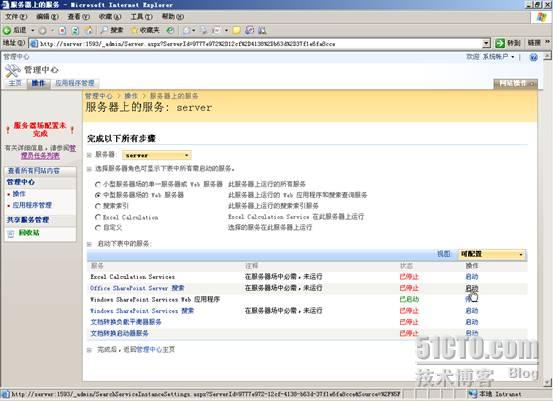Open the 网站操作 site actions dropdown
553x401 pixels.
click(516, 84)
